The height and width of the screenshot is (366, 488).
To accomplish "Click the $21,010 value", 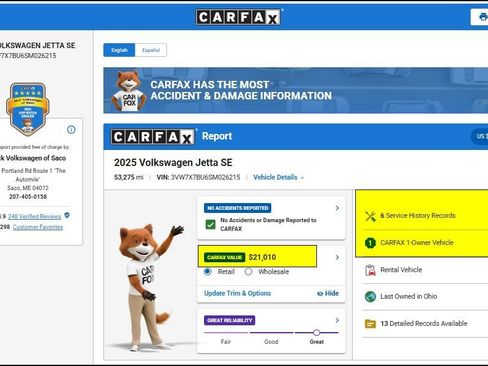I will 262,257.
